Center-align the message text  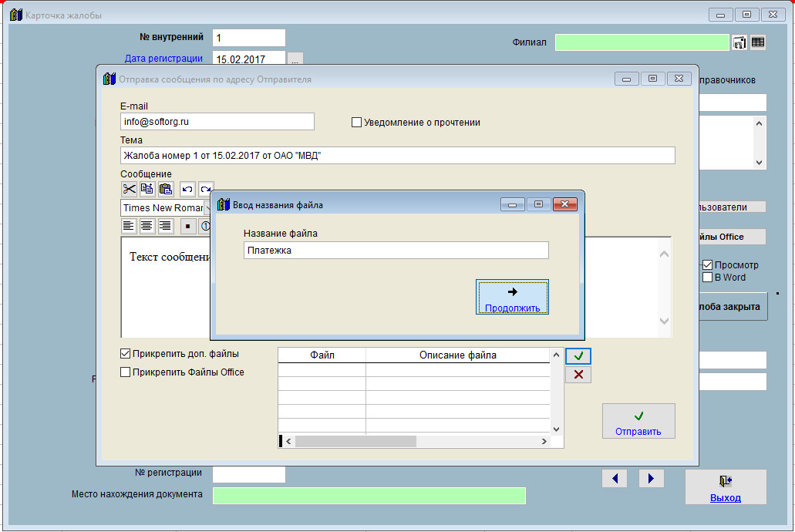[147, 226]
